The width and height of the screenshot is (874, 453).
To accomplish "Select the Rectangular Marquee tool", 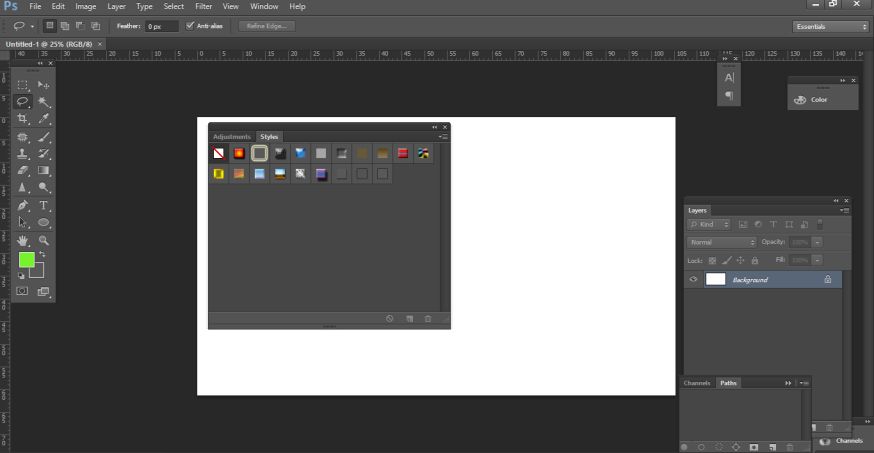I will point(22,85).
